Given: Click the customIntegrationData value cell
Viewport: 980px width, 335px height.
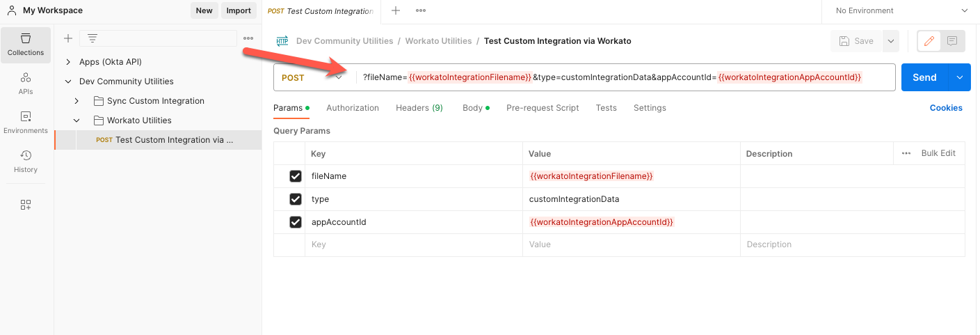Looking at the screenshot, I should pyautogui.click(x=631, y=199).
